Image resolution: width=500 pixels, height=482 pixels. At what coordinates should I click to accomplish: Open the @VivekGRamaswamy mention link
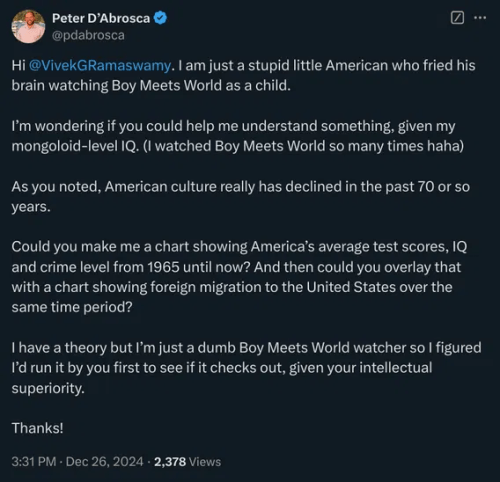click(x=100, y=66)
